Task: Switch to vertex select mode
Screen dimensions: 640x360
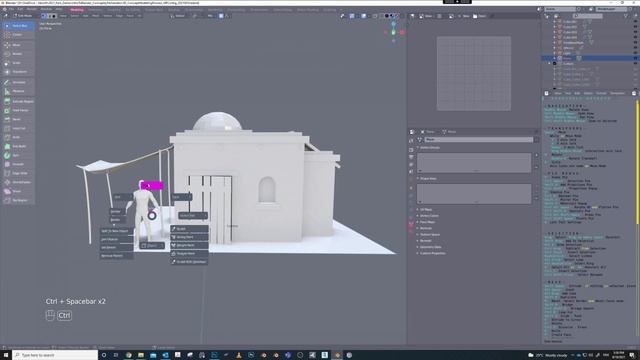Action: [x=44, y=16]
